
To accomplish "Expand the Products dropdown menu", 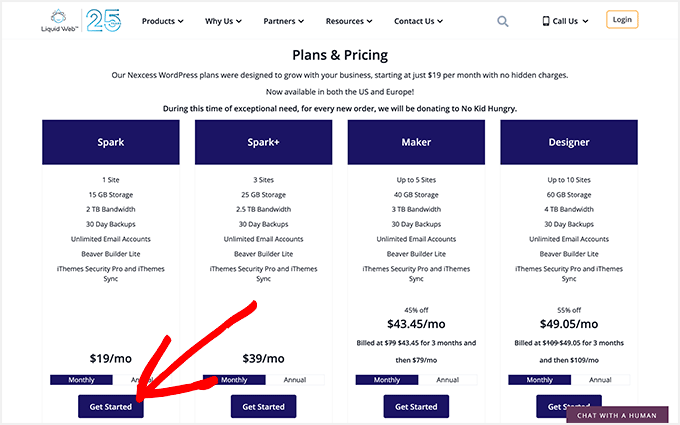I will click(x=162, y=20).
